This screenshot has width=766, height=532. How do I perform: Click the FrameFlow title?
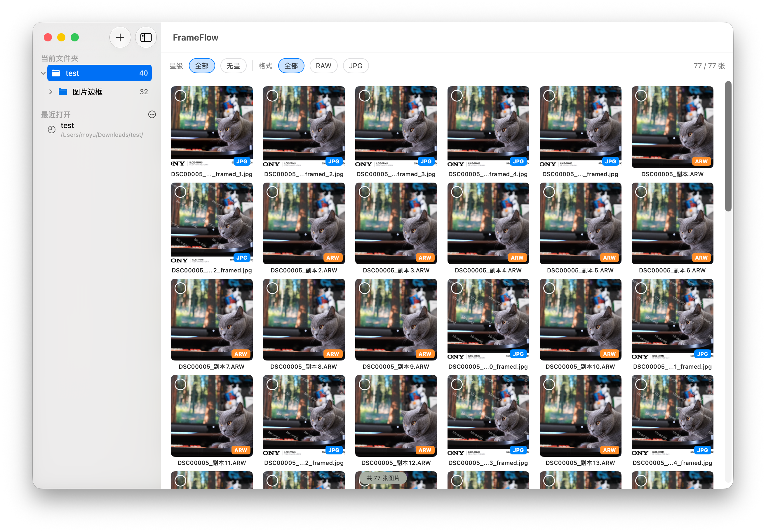[x=196, y=37]
